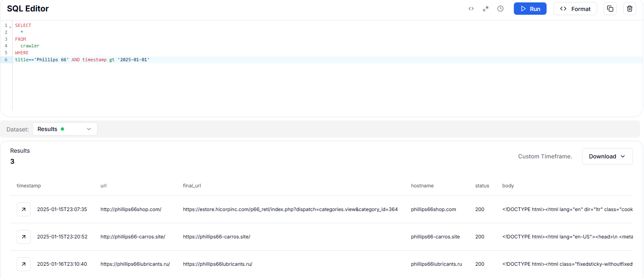Collapse the code fold arrow at line 1
Screen dimensions: 644x278
(x=10, y=27)
